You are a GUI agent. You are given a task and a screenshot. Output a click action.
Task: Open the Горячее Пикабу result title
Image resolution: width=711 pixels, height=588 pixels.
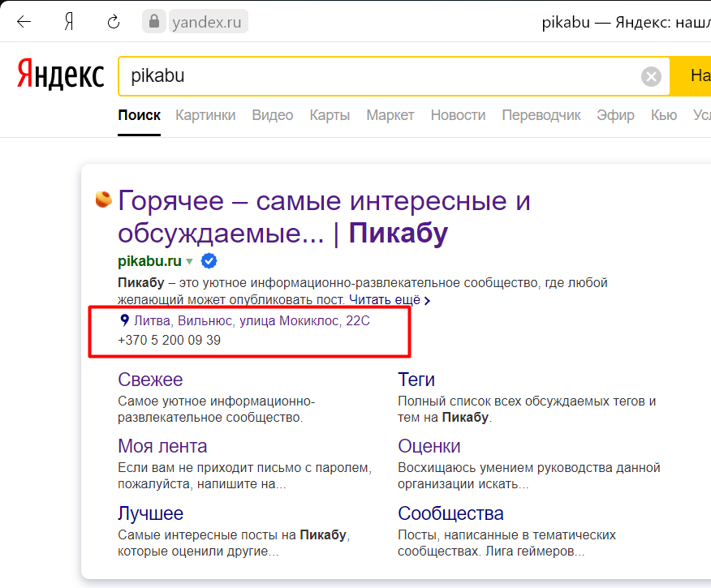(x=324, y=217)
